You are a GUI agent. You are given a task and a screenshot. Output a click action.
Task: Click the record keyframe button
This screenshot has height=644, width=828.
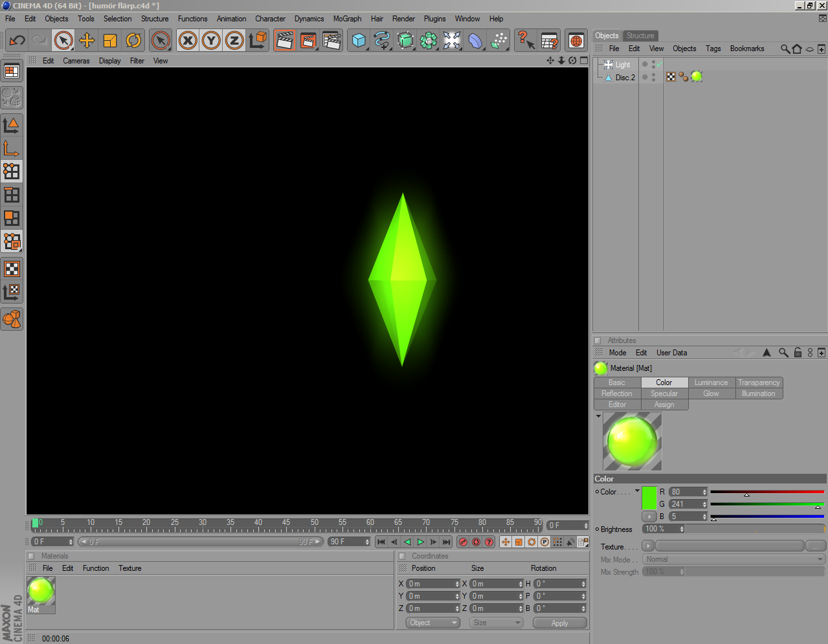pyautogui.click(x=463, y=542)
